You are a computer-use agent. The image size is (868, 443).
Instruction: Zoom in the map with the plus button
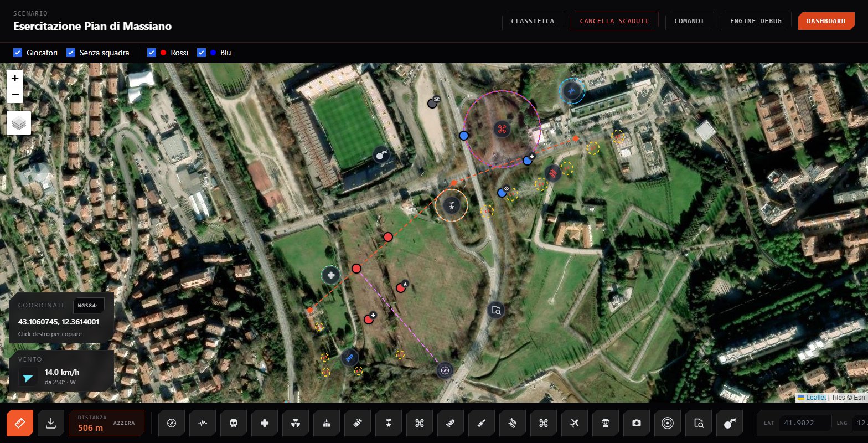[x=15, y=78]
